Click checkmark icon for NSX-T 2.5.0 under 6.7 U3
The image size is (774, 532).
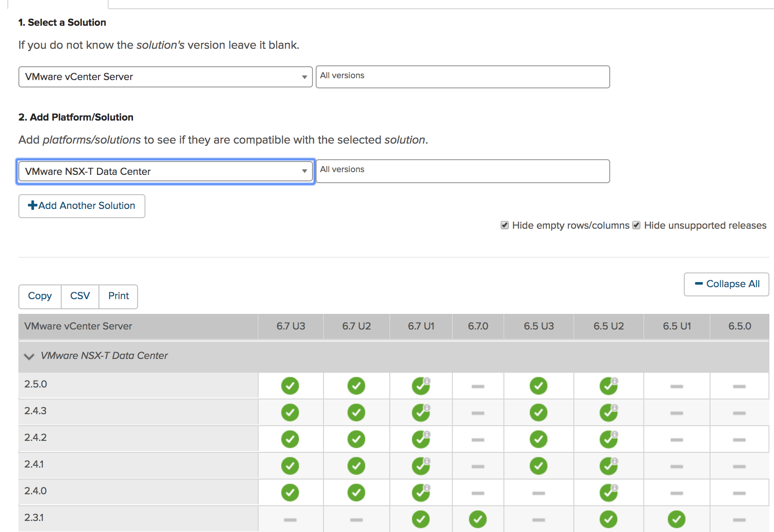click(290, 386)
